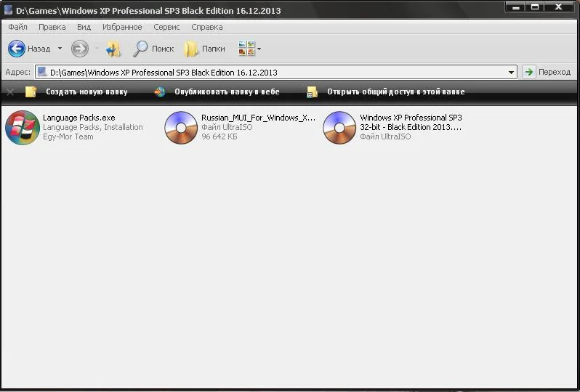
Task: Click the publish to web globe icon
Action: point(160,91)
